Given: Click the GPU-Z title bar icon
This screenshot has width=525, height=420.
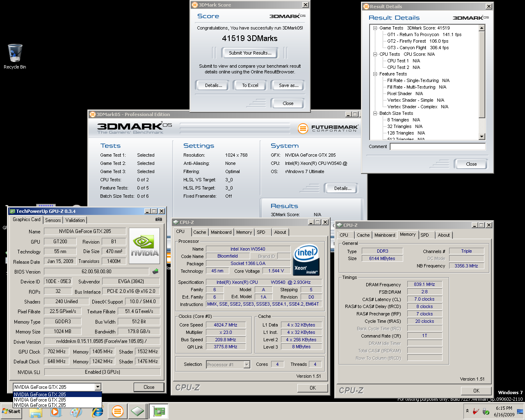Looking at the screenshot, I should (12, 211).
